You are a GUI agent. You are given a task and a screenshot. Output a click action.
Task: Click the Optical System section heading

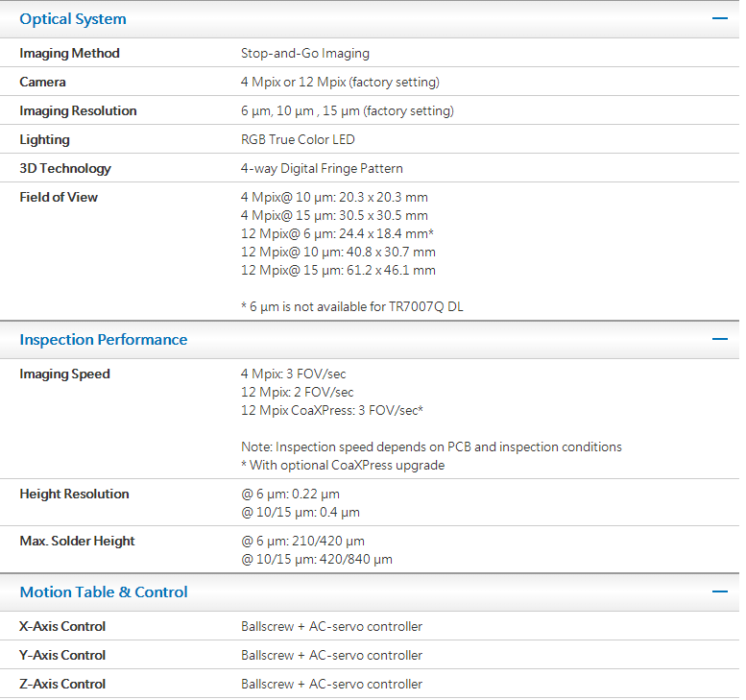[x=73, y=19]
